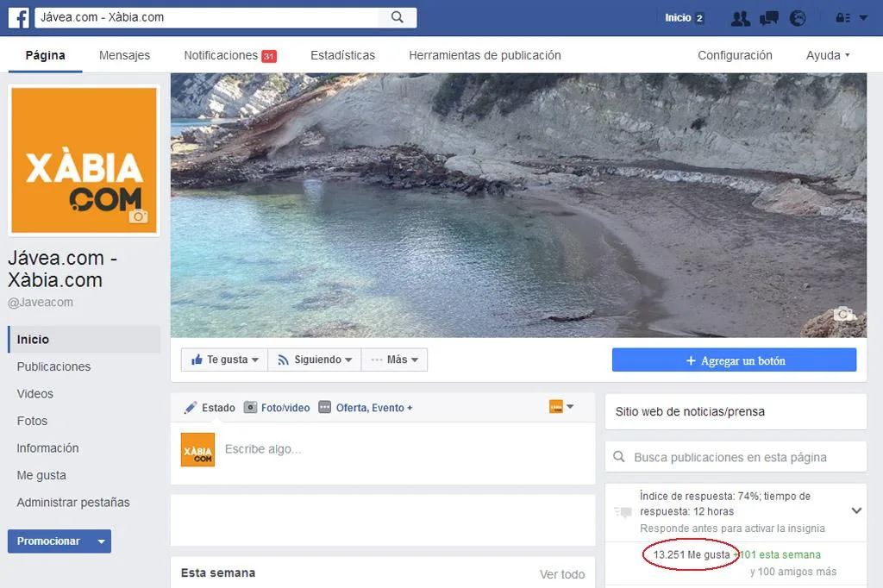
Task: Select Publicaciones in the left sidebar
Action: 53,366
